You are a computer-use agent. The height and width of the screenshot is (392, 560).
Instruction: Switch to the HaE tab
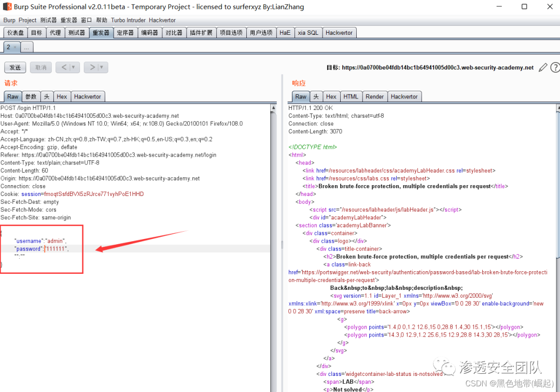[x=285, y=33]
